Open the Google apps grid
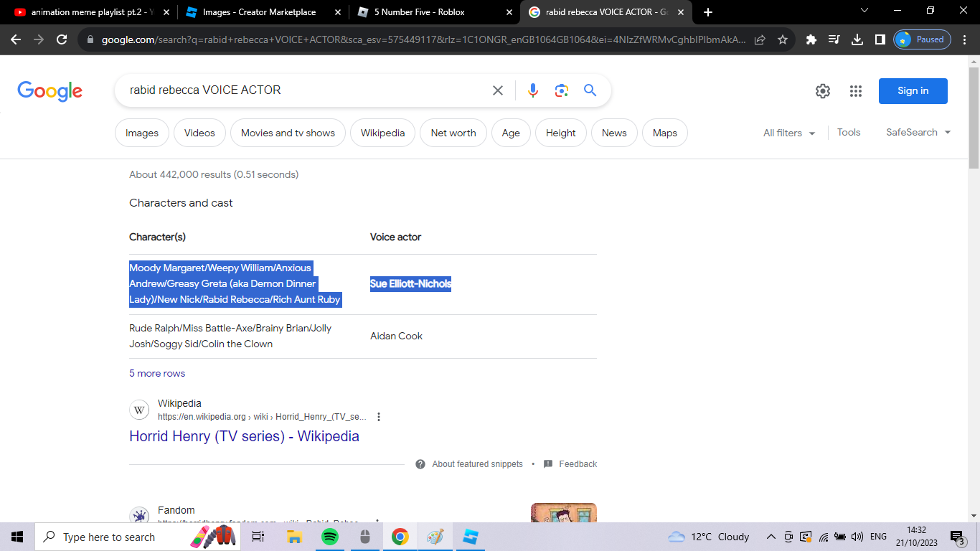The width and height of the screenshot is (980, 551). [855, 91]
